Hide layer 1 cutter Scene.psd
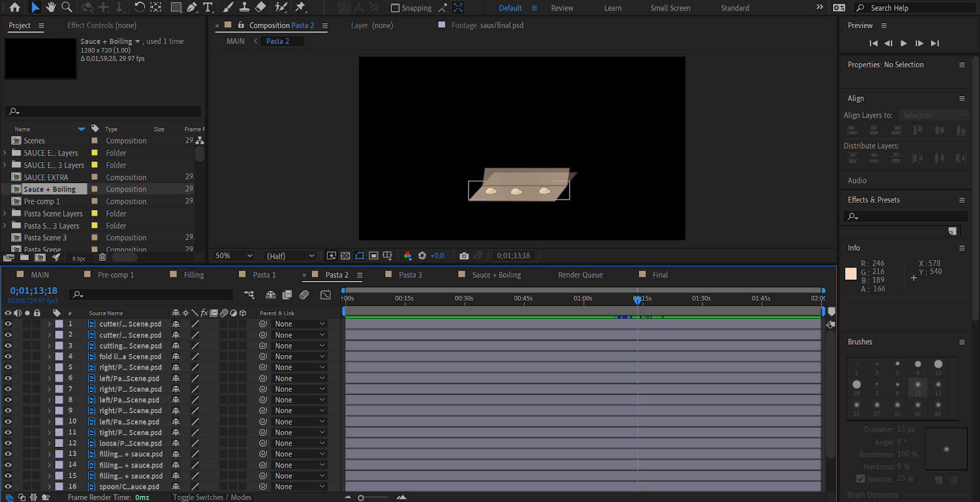 8,324
